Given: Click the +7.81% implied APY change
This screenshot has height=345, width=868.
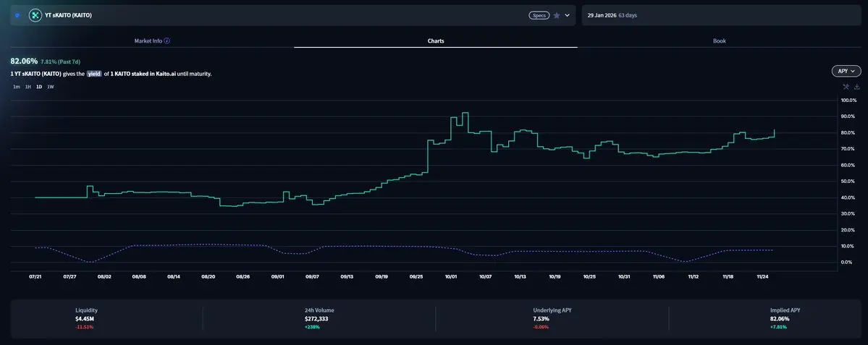Looking at the screenshot, I should tap(778, 328).
